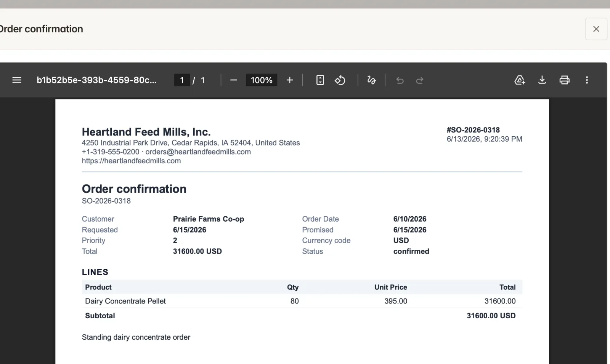Viewport: 610px width, 364px height.
Task: Click the line total 31600.00 cell
Action: click(500, 301)
